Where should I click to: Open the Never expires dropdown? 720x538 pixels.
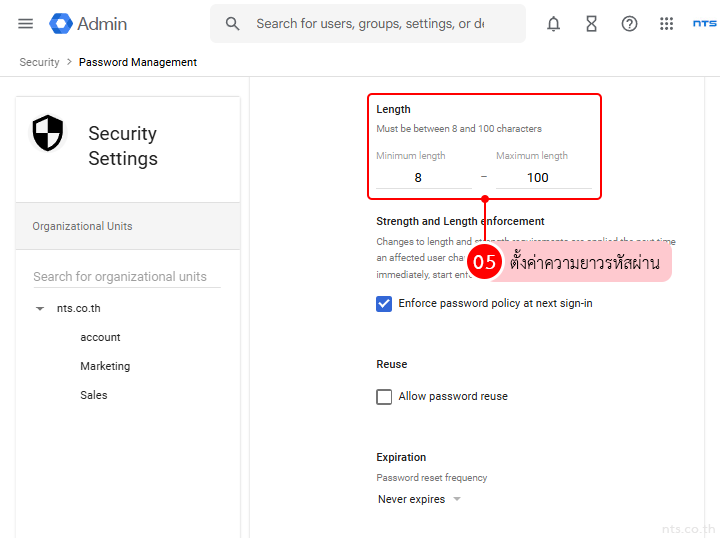(x=419, y=499)
